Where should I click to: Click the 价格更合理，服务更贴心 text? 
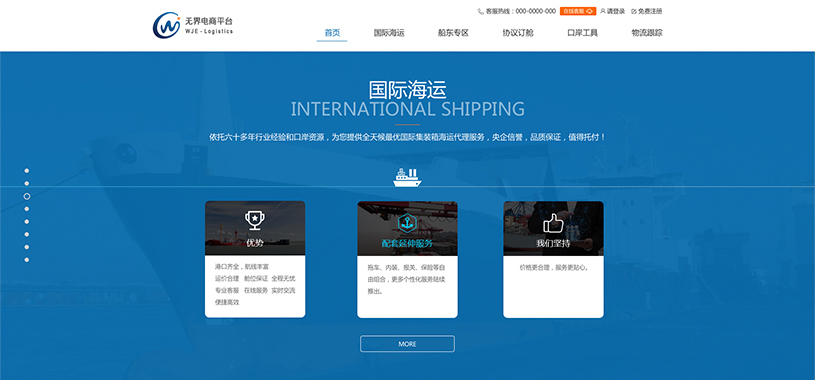[x=554, y=268]
